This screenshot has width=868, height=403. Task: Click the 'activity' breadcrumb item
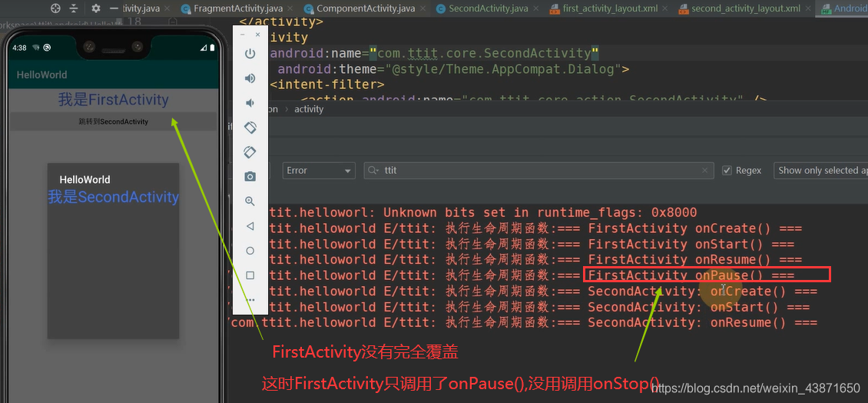pos(309,109)
